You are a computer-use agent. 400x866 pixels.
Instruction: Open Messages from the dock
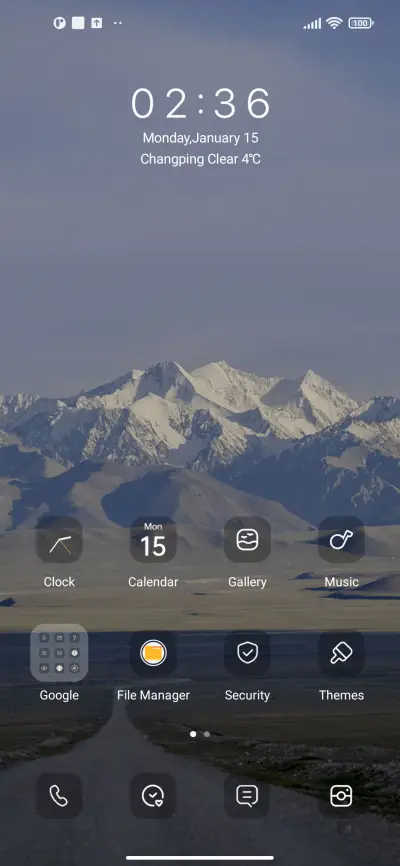(247, 796)
